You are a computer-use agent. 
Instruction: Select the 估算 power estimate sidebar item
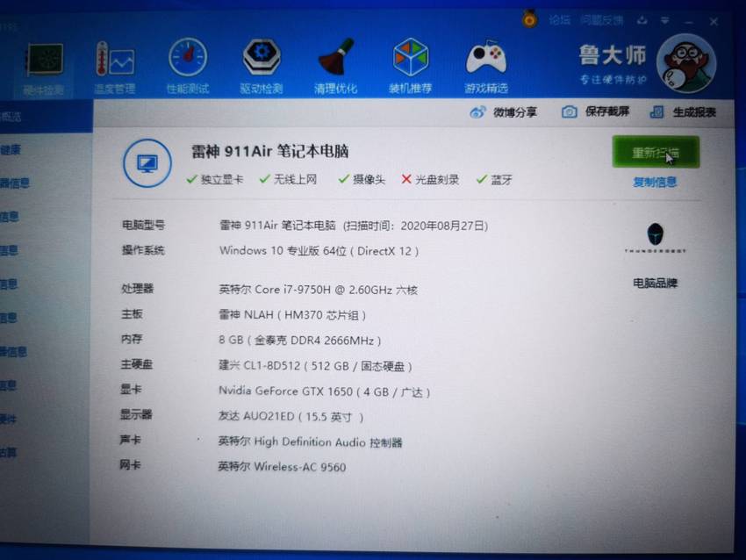(x=9, y=452)
